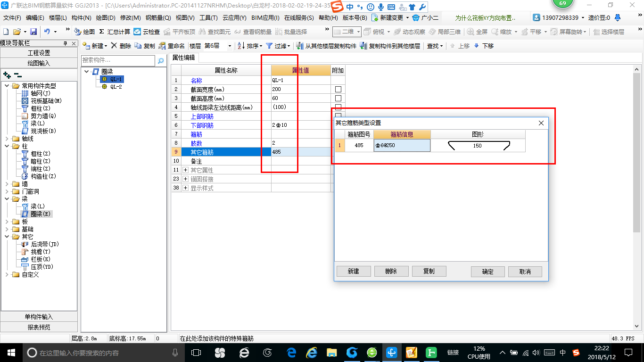Expand the 锚固搭接 row
This screenshot has width=644, height=362.
[x=185, y=179]
